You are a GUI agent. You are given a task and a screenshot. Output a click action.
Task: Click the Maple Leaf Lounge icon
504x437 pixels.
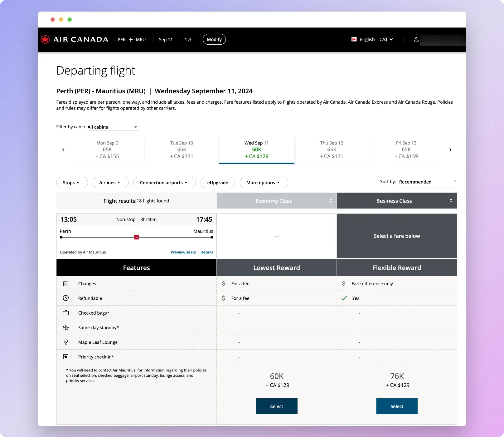[66, 342]
